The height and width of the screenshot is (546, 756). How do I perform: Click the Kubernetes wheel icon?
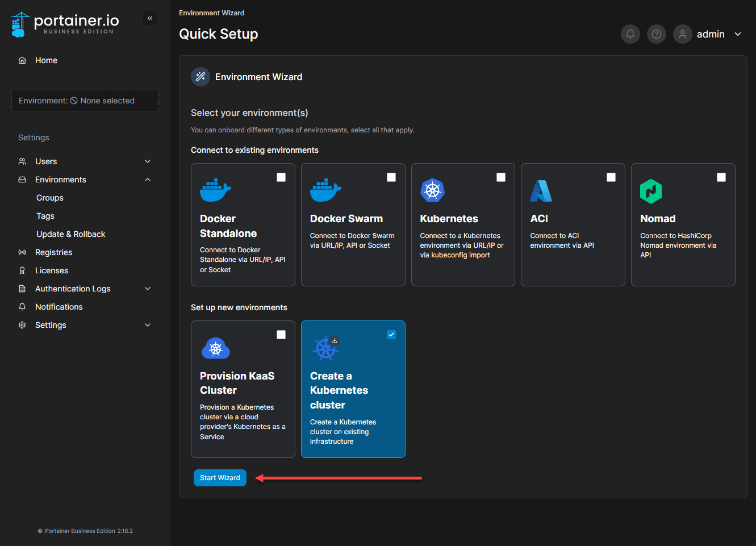pyautogui.click(x=432, y=190)
